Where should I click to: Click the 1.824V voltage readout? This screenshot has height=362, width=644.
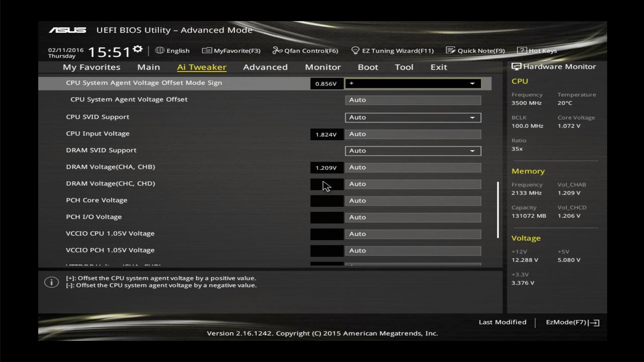[326, 134]
